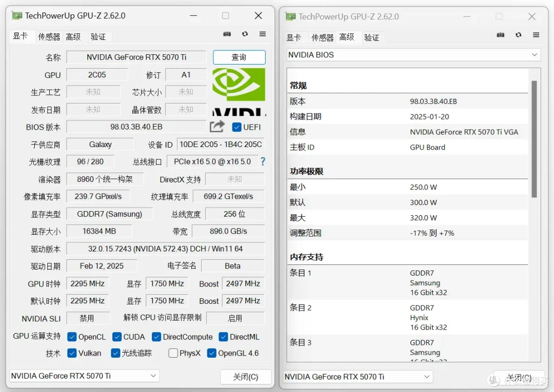Screen dimensions: 554x392
Task: Open the hamburger menu in left GPU-Z window
Action: (x=263, y=34)
